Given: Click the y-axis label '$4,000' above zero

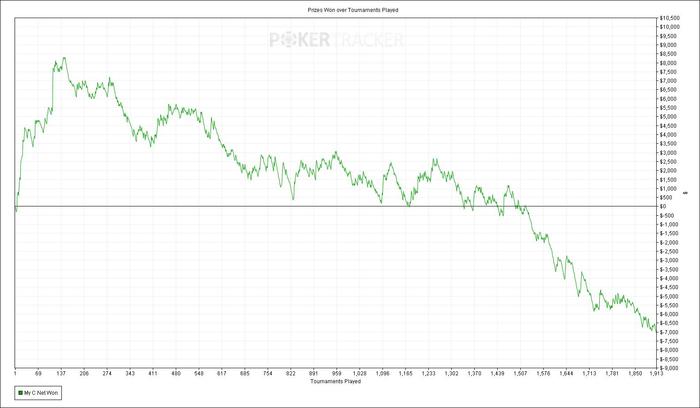Looking at the screenshot, I should (669, 135).
